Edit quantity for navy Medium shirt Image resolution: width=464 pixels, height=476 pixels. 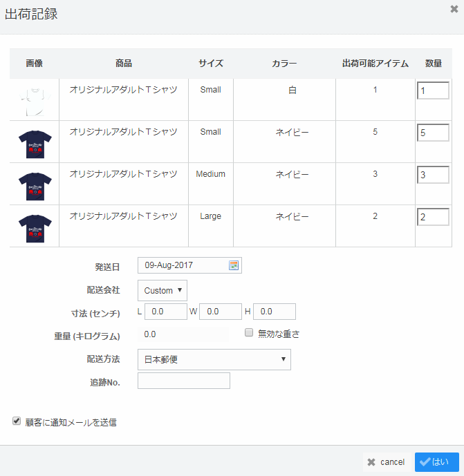pos(433,175)
